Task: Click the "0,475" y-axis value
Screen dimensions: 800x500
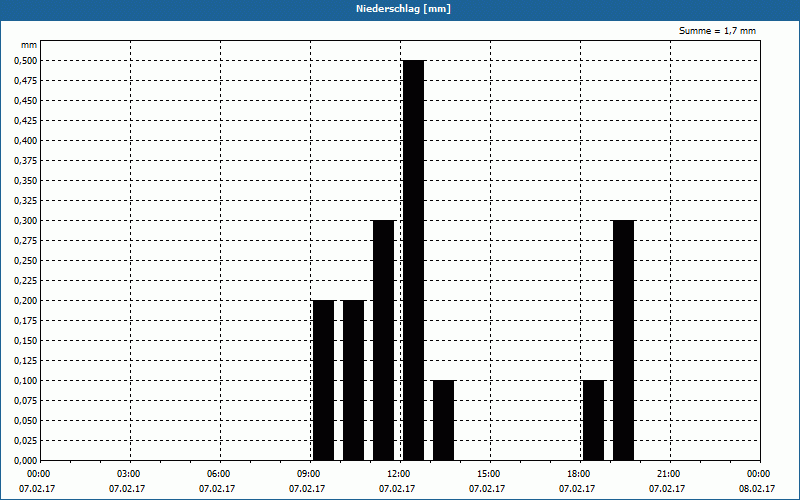Action: [26, 81]
